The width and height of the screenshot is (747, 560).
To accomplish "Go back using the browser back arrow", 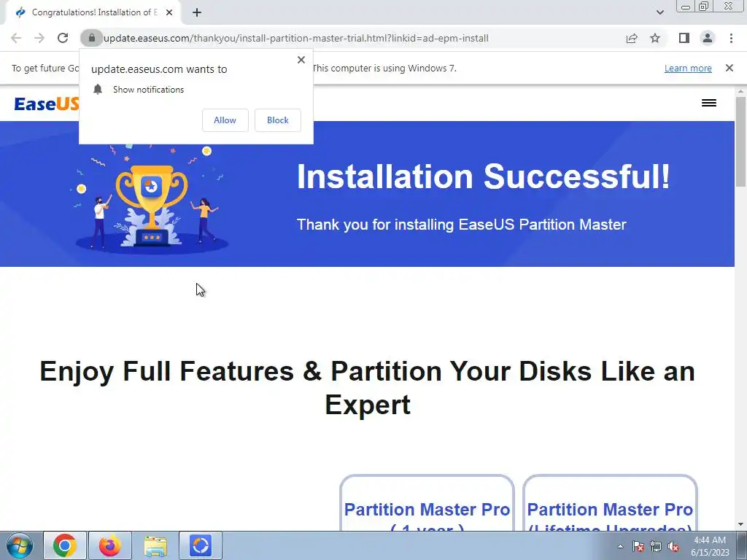I will pyautogui.click(x=16, y=38).
